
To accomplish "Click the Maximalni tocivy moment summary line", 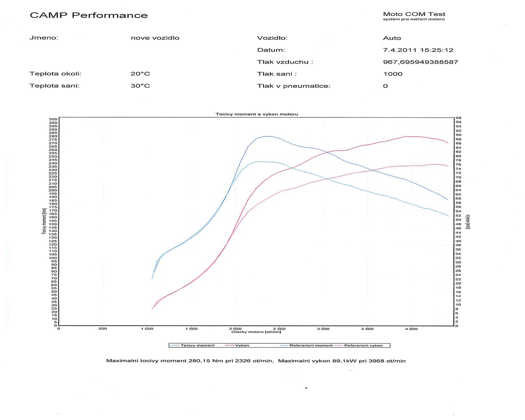I will (256, 361).
